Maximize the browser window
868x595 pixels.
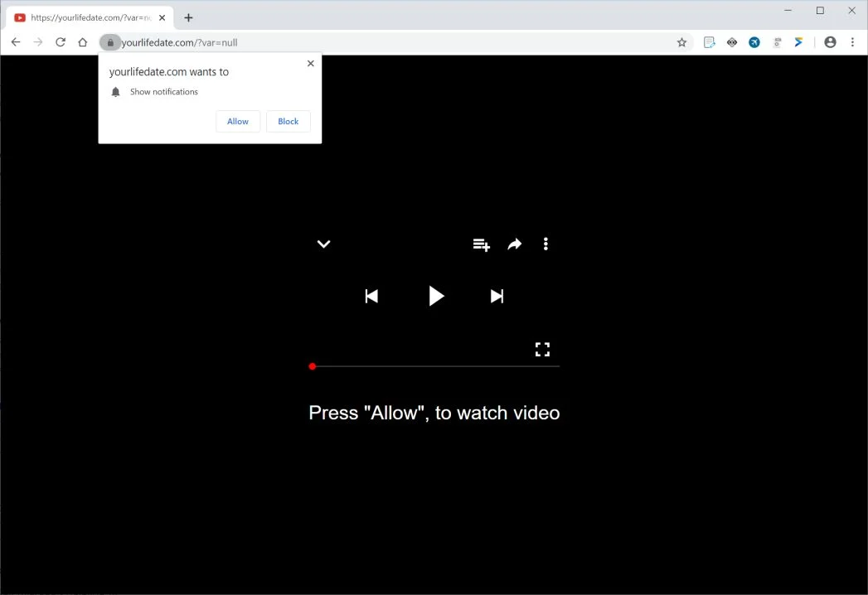click(x=820, y=10)
